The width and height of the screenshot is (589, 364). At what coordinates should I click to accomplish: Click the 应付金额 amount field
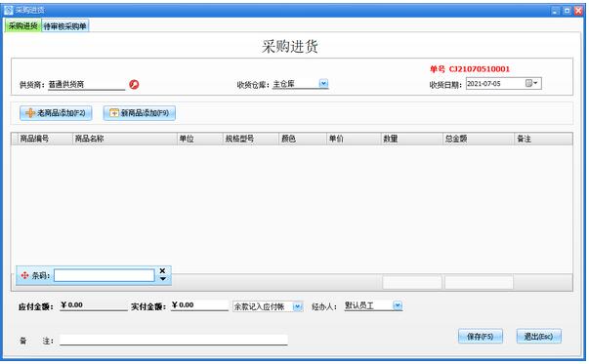tap(94, 305)
